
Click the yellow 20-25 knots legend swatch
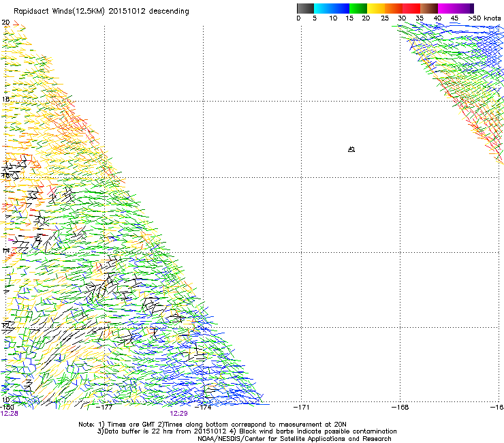(376, 8)
